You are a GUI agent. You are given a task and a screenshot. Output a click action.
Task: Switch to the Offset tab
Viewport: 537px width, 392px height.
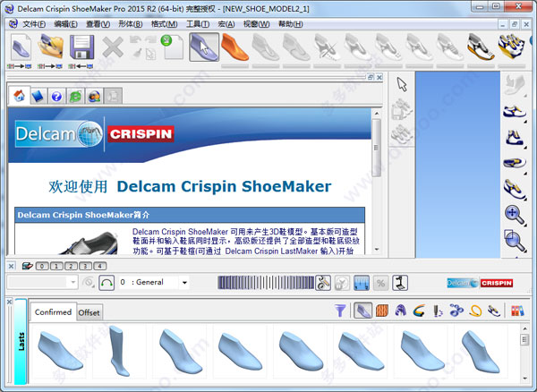click(x=89, y=312)
